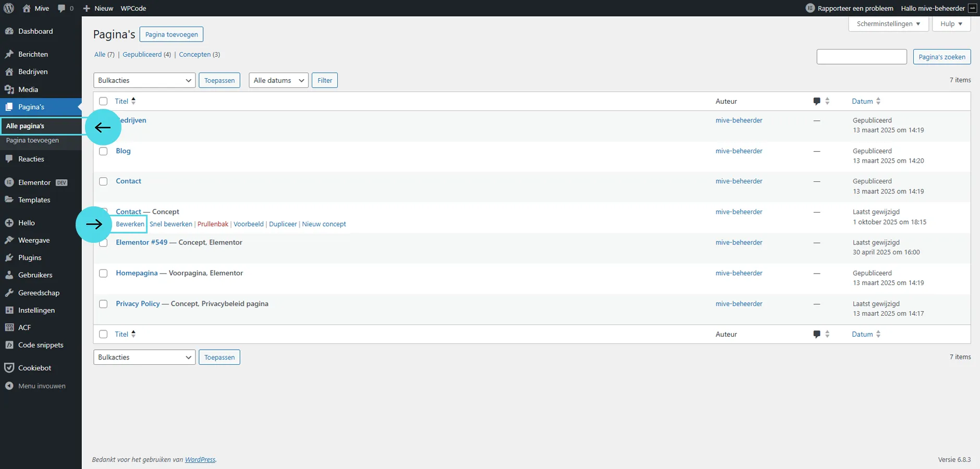
Task: Click the ACF icon in sidebar
Action: click(9, 327)
